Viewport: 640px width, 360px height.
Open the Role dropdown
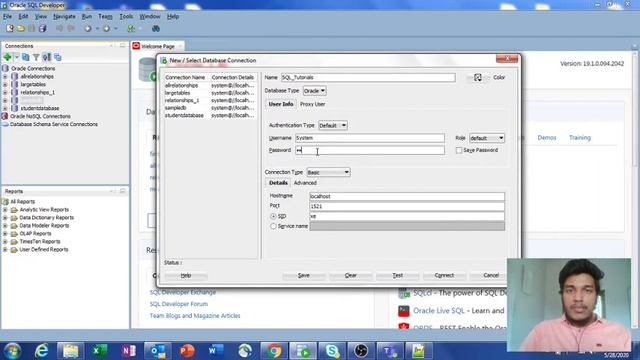point(487,138)
